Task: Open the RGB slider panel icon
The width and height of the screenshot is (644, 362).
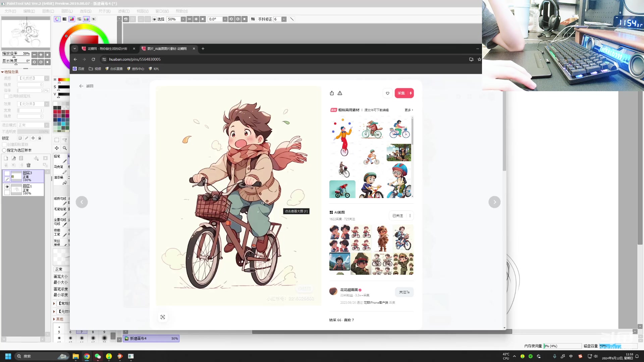Action: click(64, 19)
